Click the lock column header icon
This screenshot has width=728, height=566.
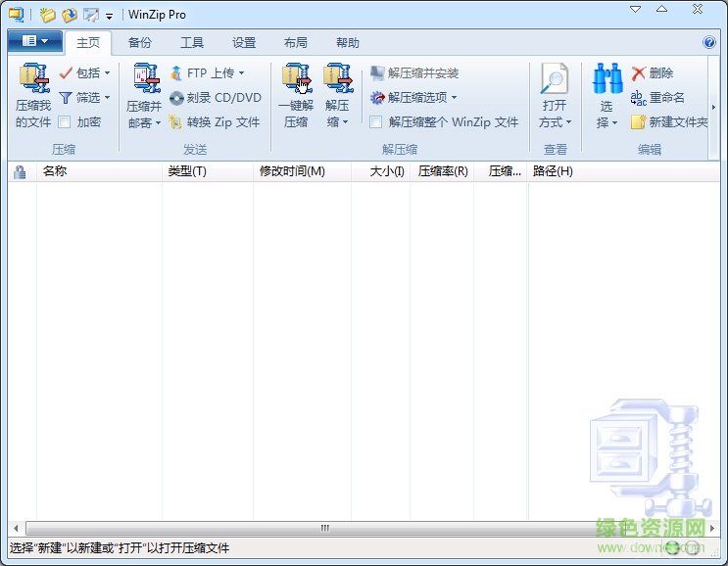[x=20, y=172]
